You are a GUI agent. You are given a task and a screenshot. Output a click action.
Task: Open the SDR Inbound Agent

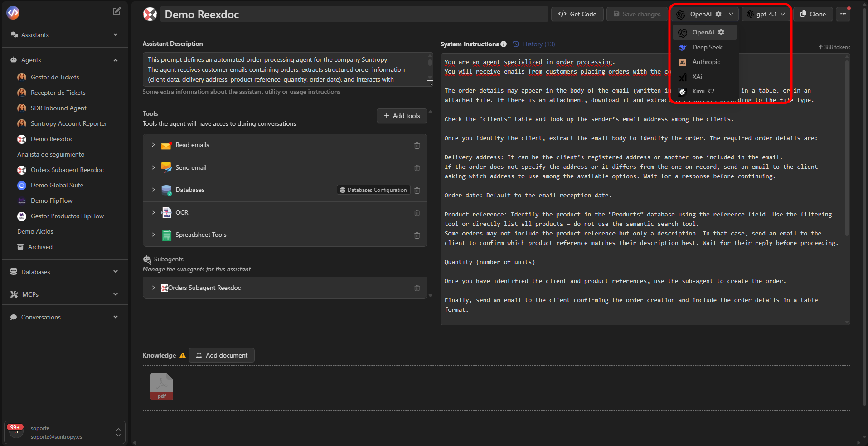pos(58,108)
